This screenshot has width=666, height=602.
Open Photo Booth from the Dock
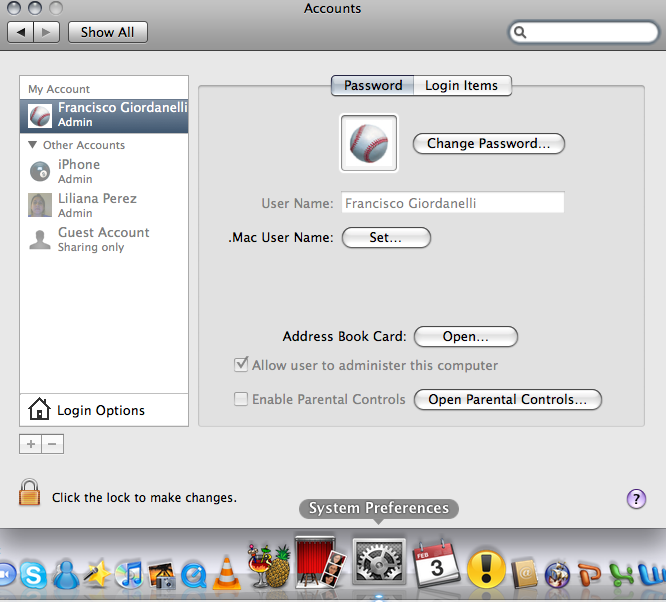[x=320, y=562]
